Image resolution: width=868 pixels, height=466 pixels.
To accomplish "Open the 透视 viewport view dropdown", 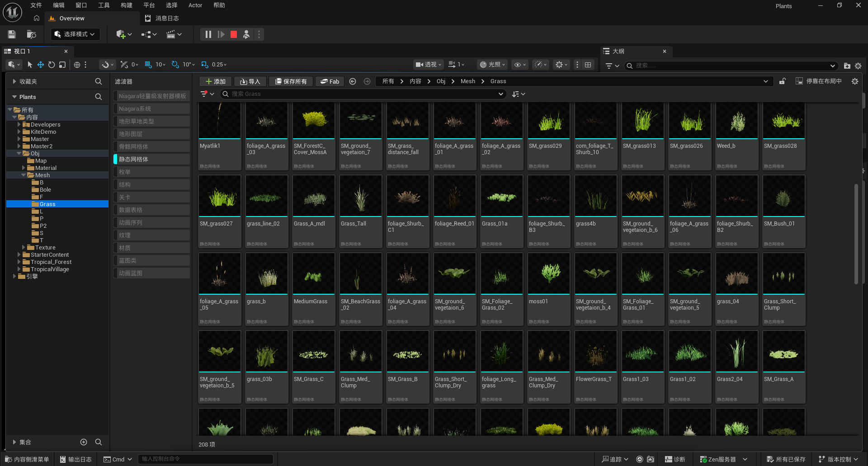I will coord(429,65).
